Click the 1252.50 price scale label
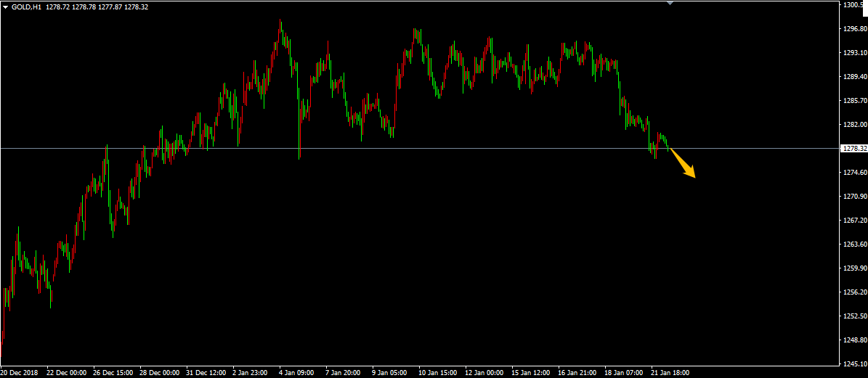Image resolution: width=868 pixels, height=378 pixels. tap(854, 316)
